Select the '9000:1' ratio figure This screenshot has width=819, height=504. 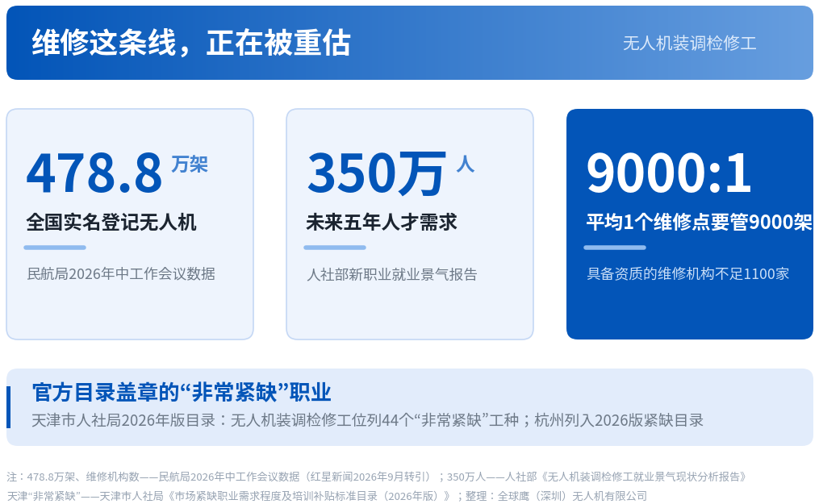pyautogui.click(x=669, y=173)
